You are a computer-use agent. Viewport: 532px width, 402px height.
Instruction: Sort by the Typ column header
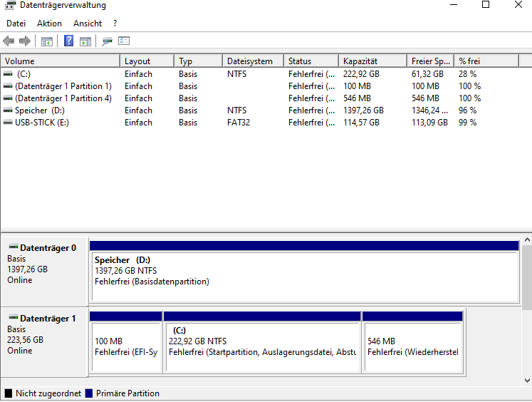pyautogui.click(x=199, y=61)
